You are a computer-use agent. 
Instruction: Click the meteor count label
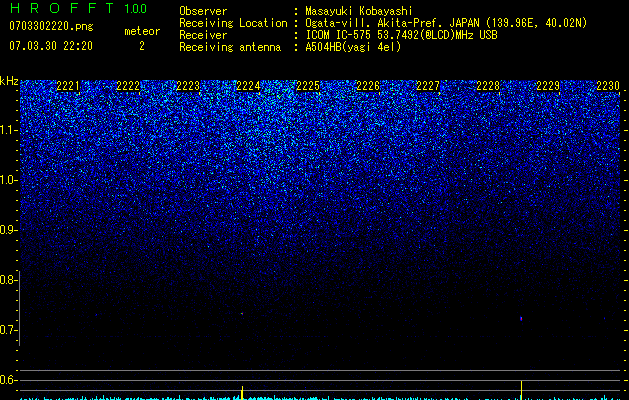[142, 31]
